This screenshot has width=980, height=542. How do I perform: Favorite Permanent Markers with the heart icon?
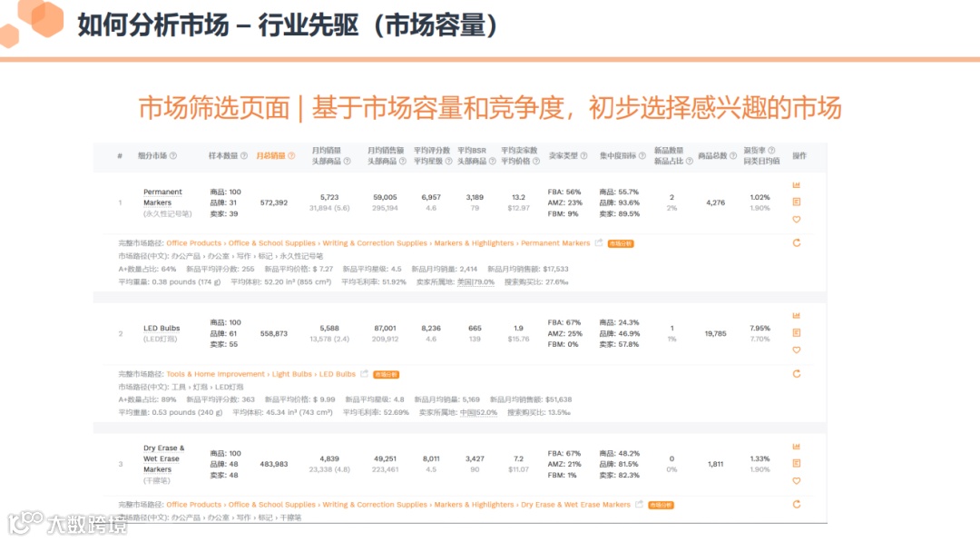coord(797,220)
